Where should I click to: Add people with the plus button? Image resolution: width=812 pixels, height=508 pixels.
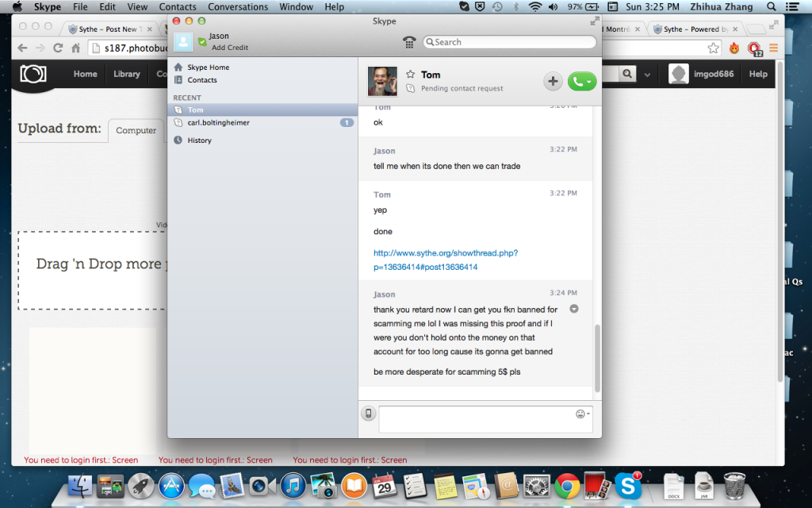tap(553, 82)
